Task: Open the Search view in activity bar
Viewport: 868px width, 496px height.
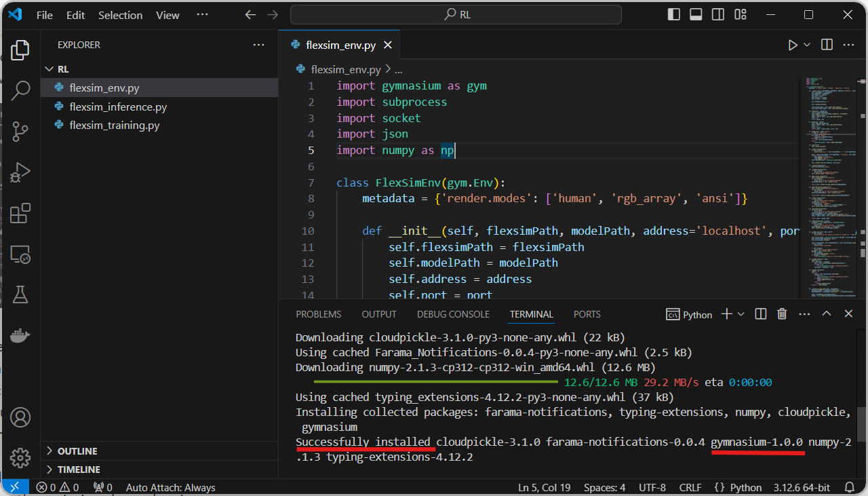Action: pyautogui.click(x=20, y=90)
